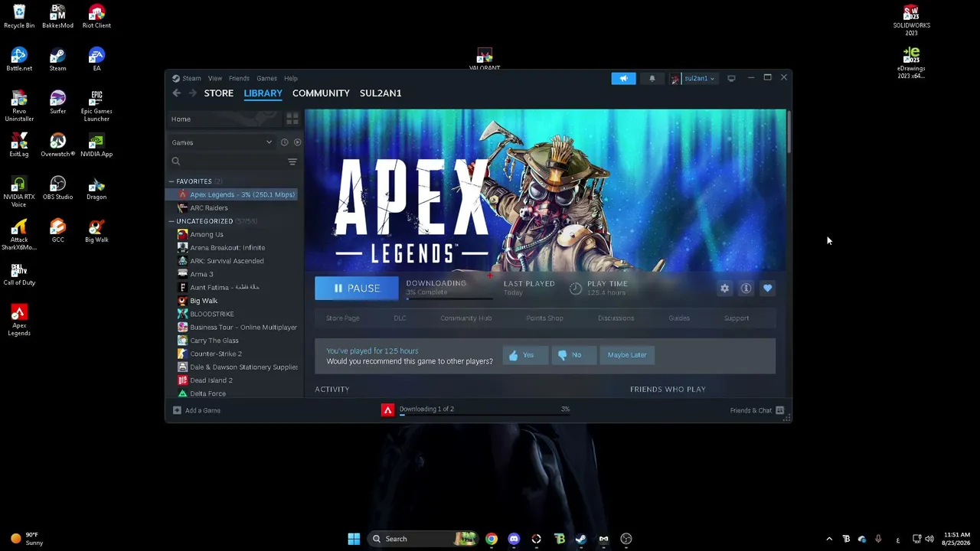Select the Battle.net desktop shortcut
The height and width of the screenshot is (551, 980).
[x=19, y=60]
